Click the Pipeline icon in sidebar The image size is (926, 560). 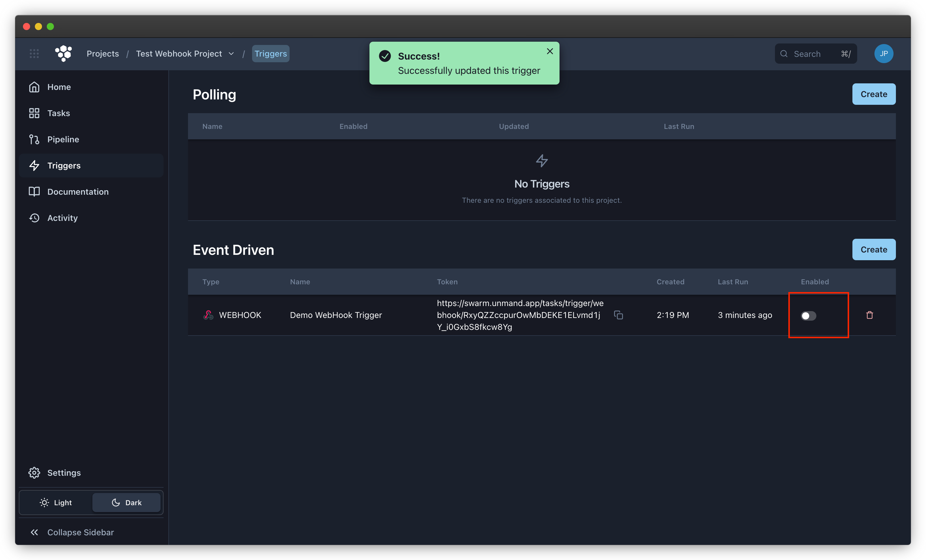coord(34,139)
